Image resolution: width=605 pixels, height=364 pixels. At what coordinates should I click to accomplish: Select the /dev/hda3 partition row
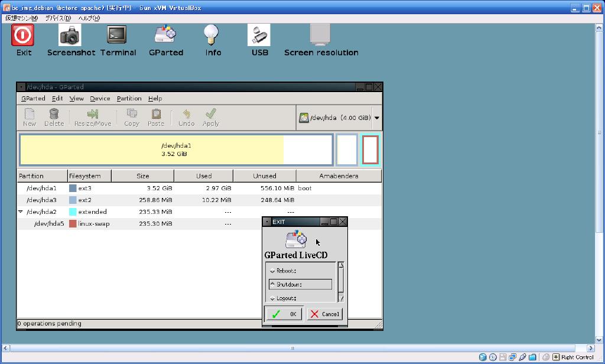(x=199, y=200)
